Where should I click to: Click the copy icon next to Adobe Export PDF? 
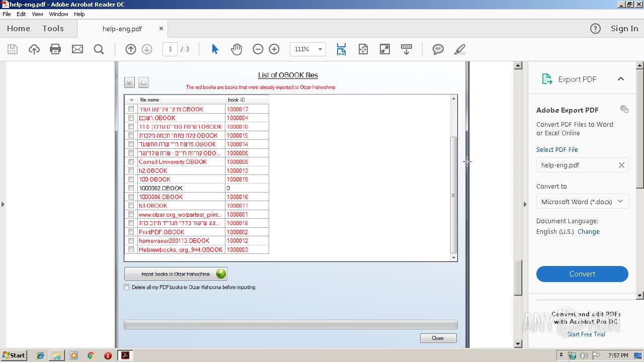coord(624,109)
